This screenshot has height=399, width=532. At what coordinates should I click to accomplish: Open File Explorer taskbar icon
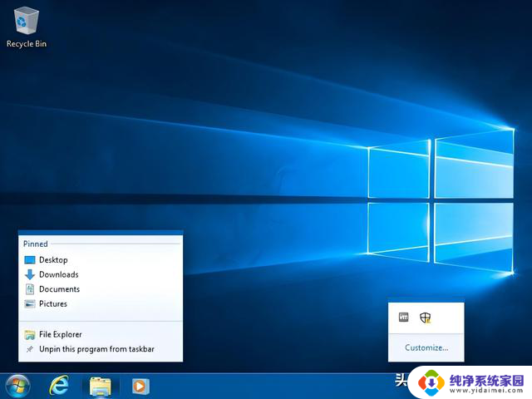point(100,387)
